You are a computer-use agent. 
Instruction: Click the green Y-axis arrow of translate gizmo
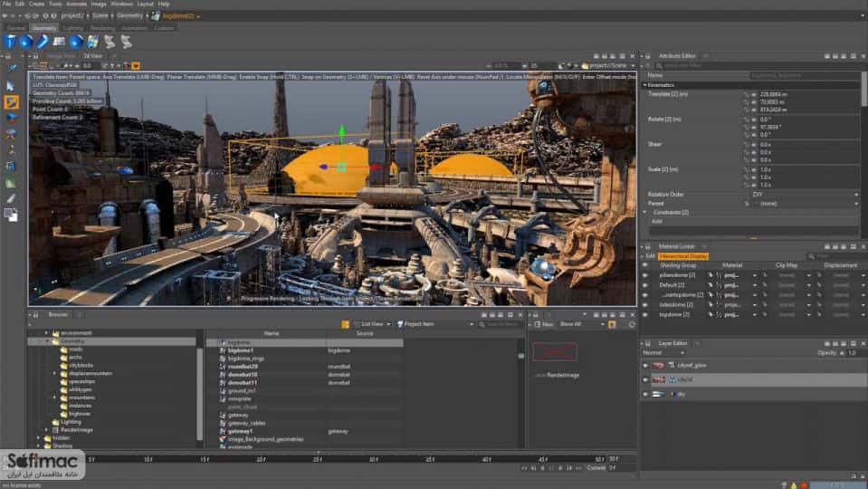tap(341, 130)
